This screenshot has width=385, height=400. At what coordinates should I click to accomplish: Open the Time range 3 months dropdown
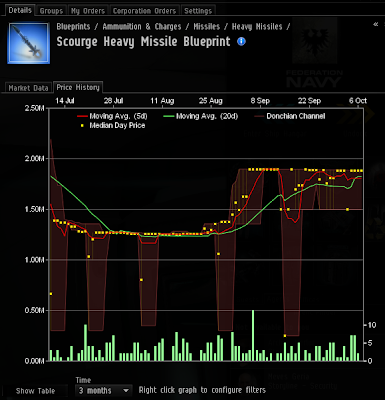pyautogui.click(x=103, y=390)
